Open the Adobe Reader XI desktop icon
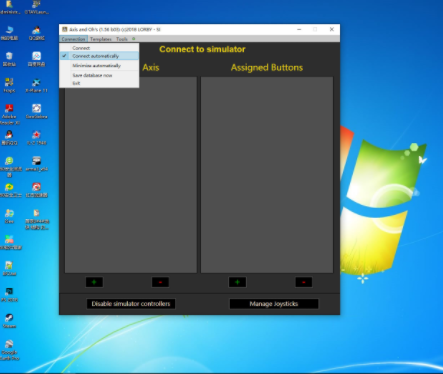Viewport: 443px width, 374px height. [x=9, y=114]
